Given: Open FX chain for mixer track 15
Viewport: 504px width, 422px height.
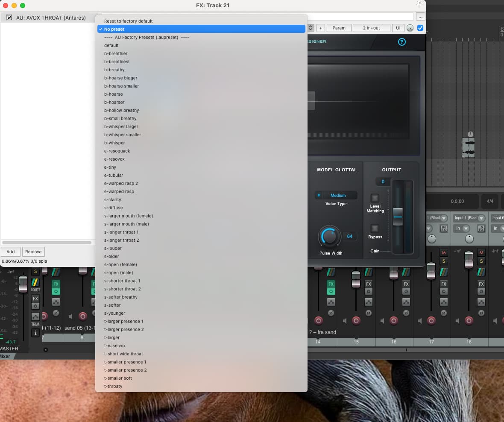Looking at the screenshot, I should click(x=368, y=284).
